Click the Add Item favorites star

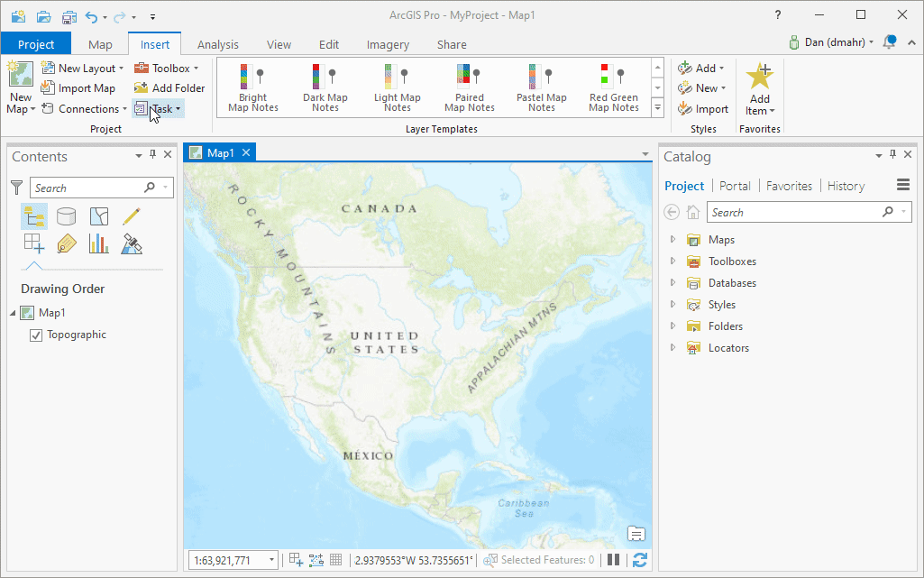point(760,88)
